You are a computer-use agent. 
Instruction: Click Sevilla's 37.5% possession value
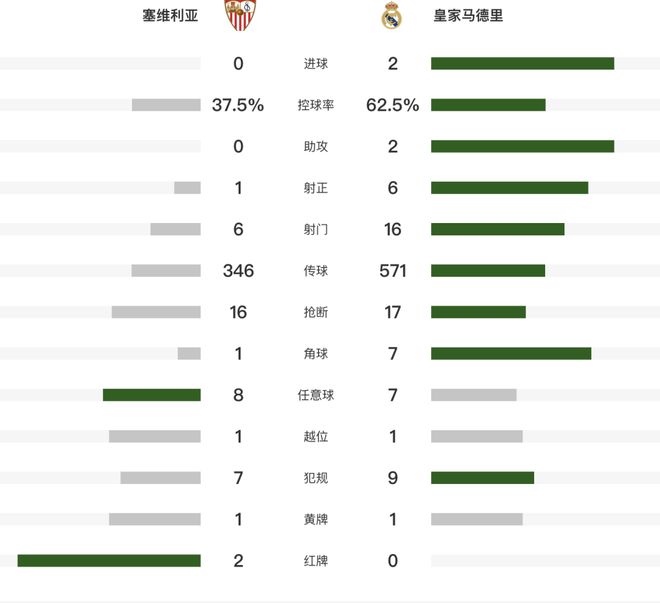(238, 105)
